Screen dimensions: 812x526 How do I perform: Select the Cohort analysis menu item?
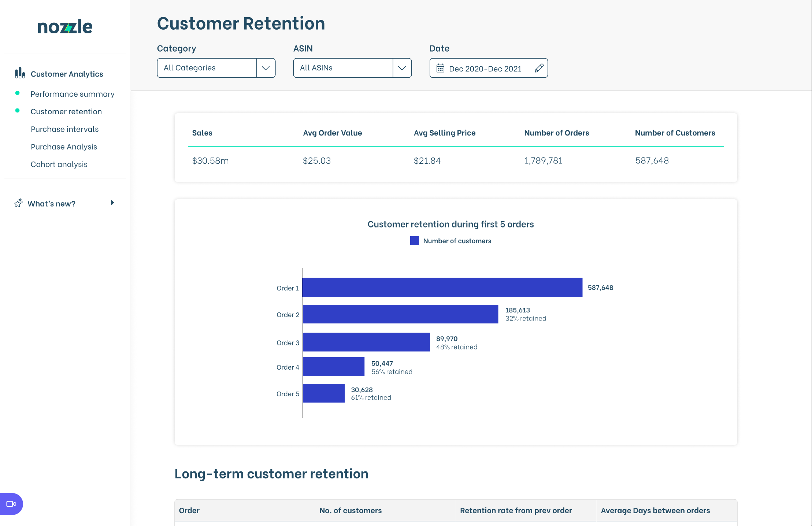coord(59,164)
